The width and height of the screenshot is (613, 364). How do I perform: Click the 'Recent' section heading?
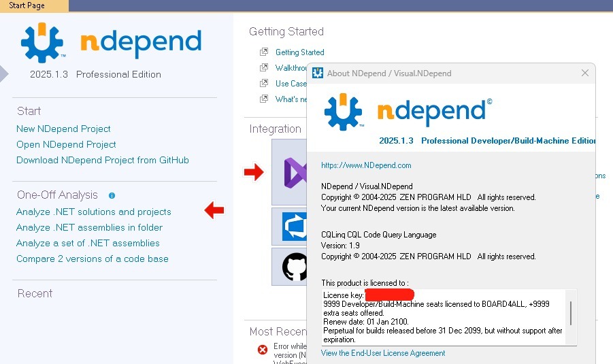coord(35,294)
